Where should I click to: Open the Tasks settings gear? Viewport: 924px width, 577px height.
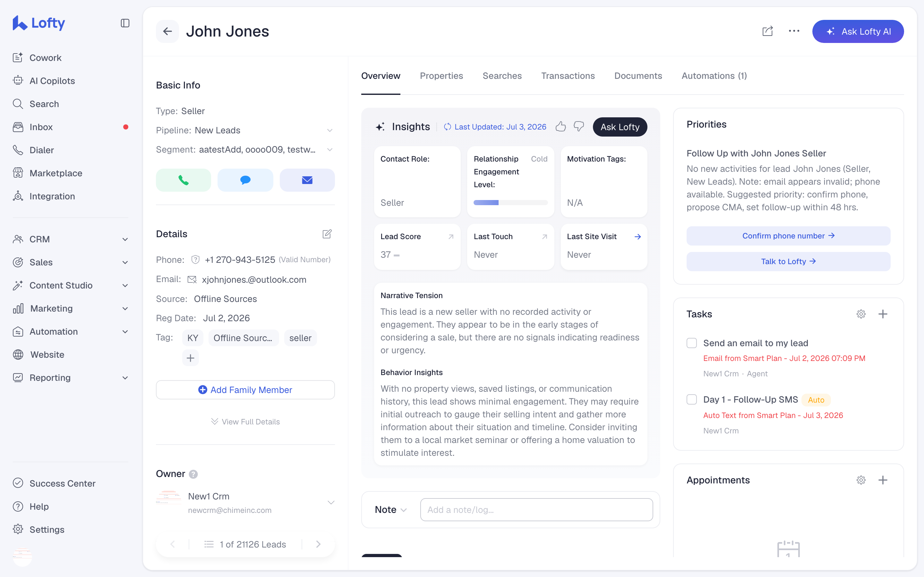[x=861, y=314]
